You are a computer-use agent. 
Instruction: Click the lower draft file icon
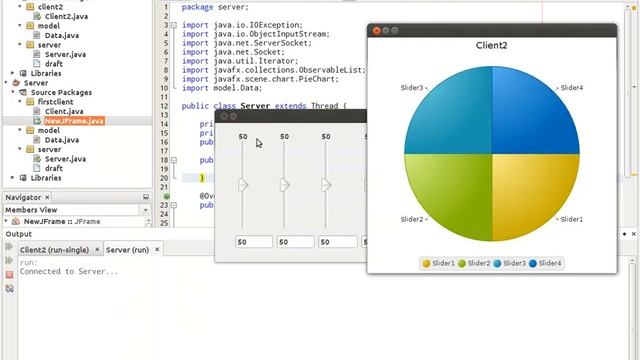pyautogui.click(x=37, y=168)
